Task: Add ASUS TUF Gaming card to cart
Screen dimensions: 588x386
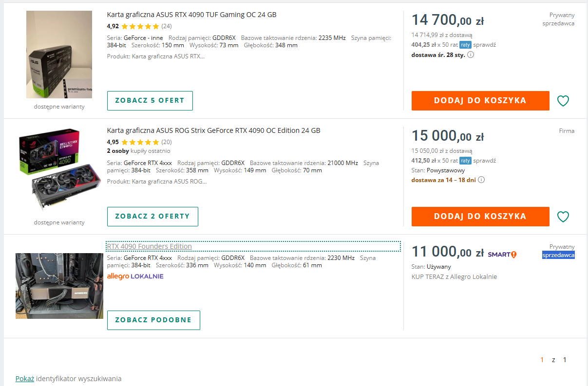Action: click(x=480, y=101)
